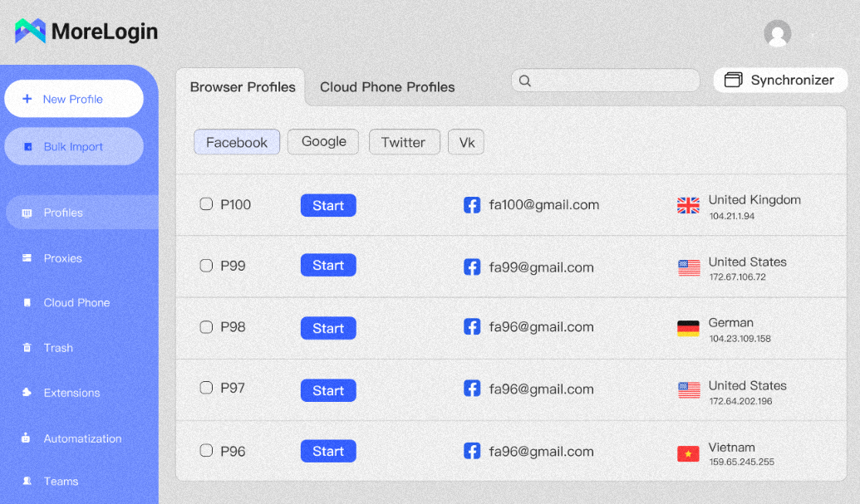Start the P99 browser profile
Viewport: 860px width, 504px height.
click(x=328, y=266)
